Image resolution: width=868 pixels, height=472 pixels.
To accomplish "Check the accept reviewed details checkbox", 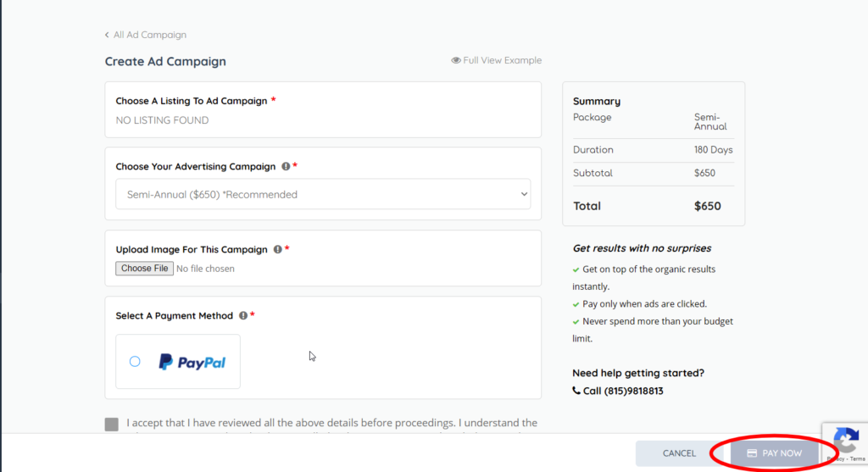I will pyautogui.click(x=112, y=425).
